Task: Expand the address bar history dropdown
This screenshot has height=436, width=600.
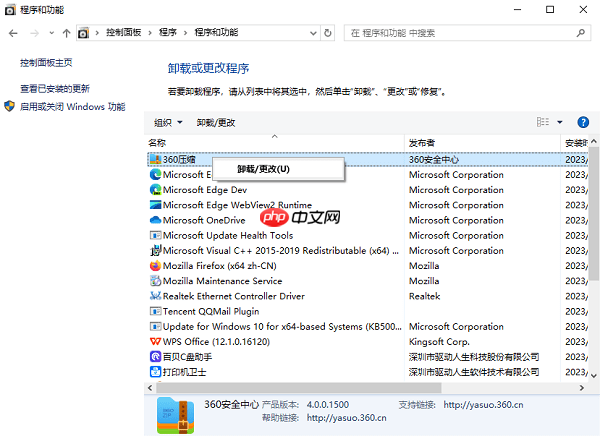Action: [310, 33]
